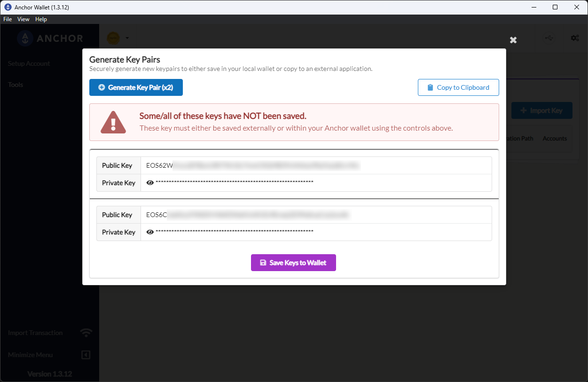Click the wifi icon beside Import Transaction
The width and height of the screenshot is (588, 382).
tap(86, 333)
